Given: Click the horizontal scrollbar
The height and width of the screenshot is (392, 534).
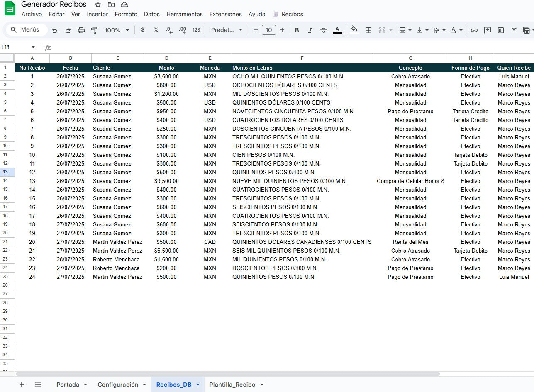Looking at the screenshot, I should click(x=228, y=374).
